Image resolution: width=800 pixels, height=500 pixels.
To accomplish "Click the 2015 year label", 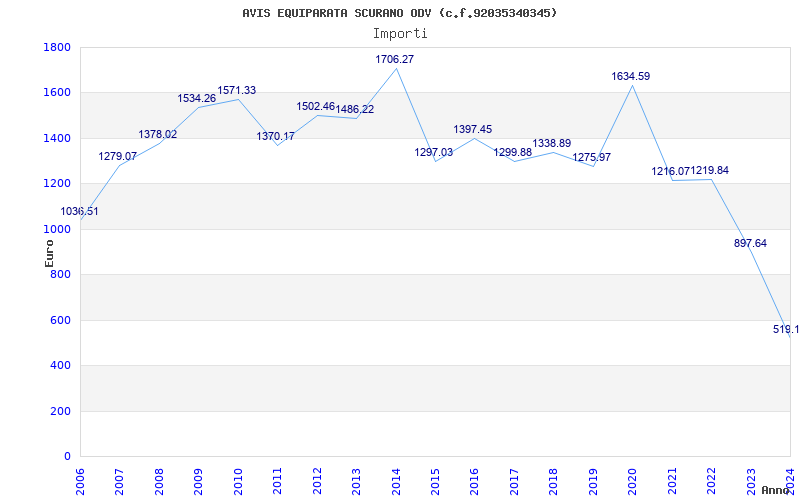I will click(x=435, y=481).
